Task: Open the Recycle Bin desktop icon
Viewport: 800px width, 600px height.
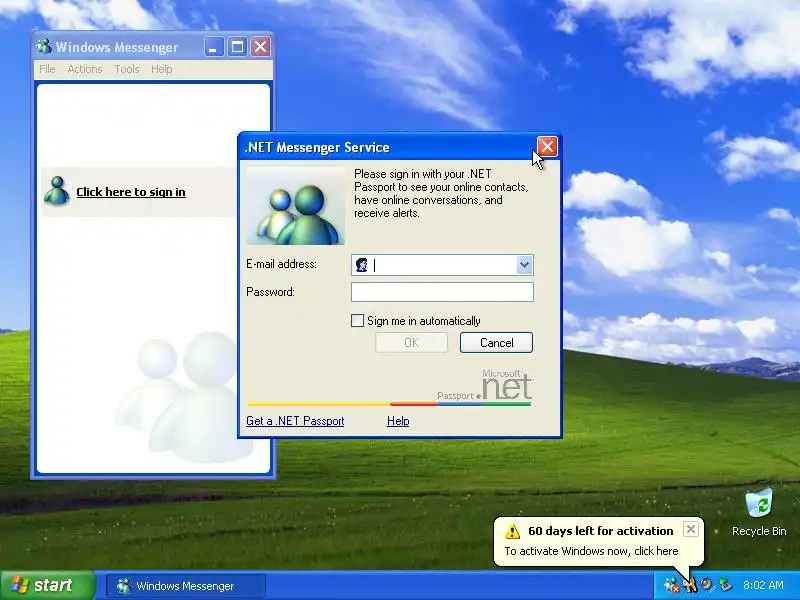Action: tap(759, 512)
